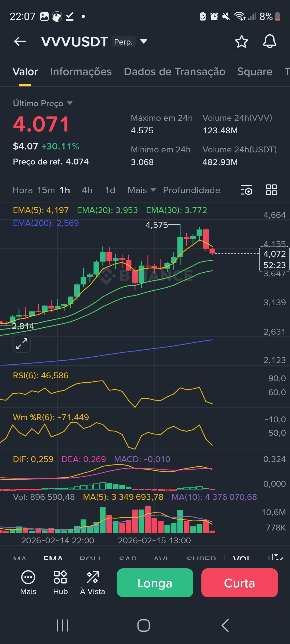Select the 15m chart interval
290x644 pixels.
(x=46, y=190)
